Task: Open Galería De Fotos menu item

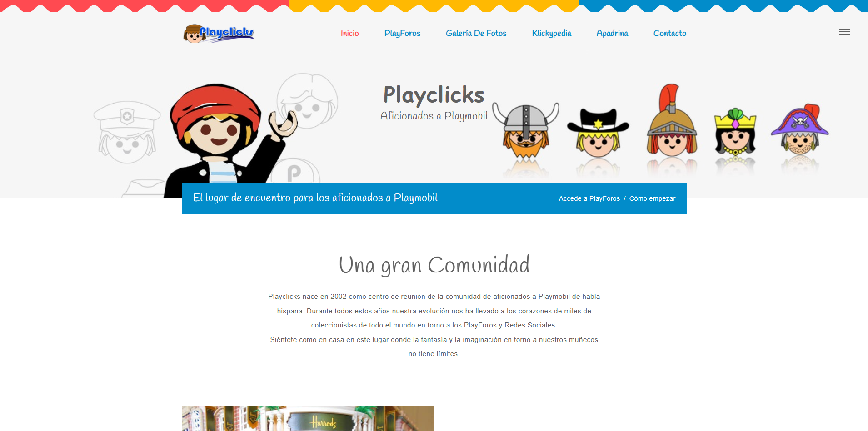Action: (x=476, y=33)
